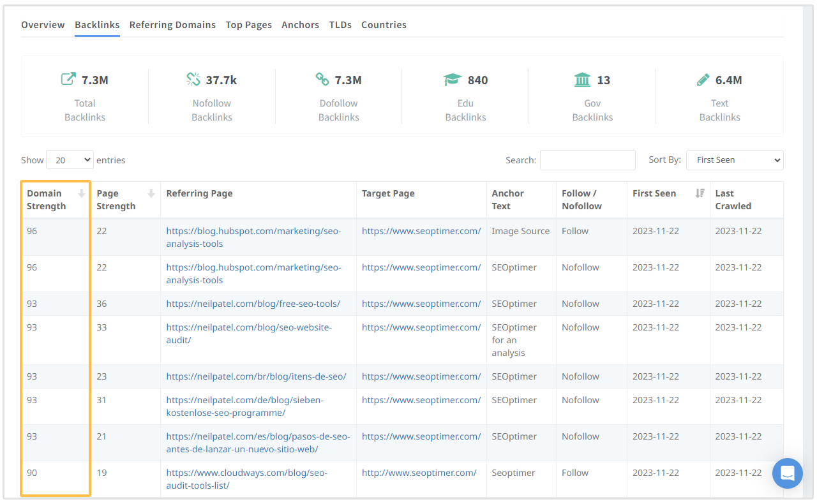Go to the Countries tab
The image size is (817, 504).
(384, 25)
